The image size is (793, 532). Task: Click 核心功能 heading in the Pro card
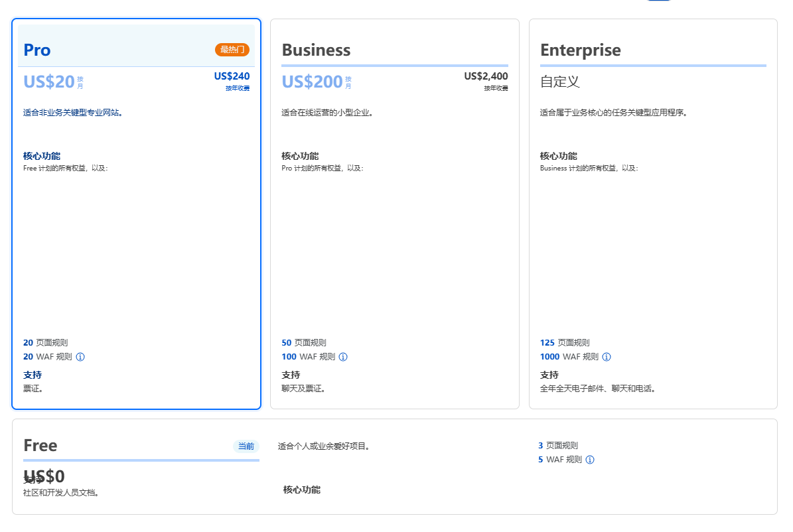[42, 156]
